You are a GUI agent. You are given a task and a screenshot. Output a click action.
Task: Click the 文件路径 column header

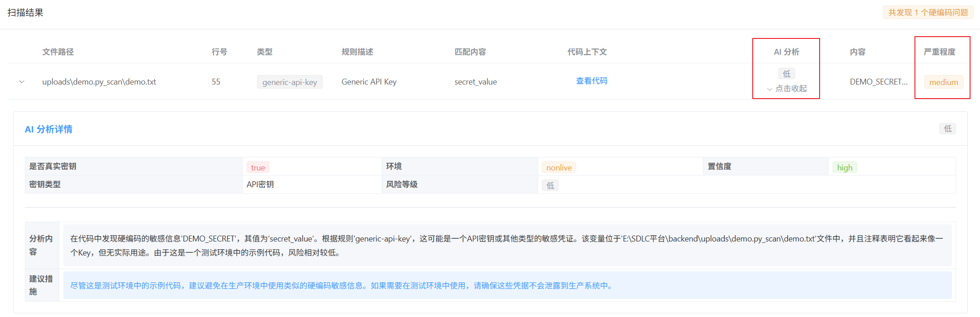[58, 52]
